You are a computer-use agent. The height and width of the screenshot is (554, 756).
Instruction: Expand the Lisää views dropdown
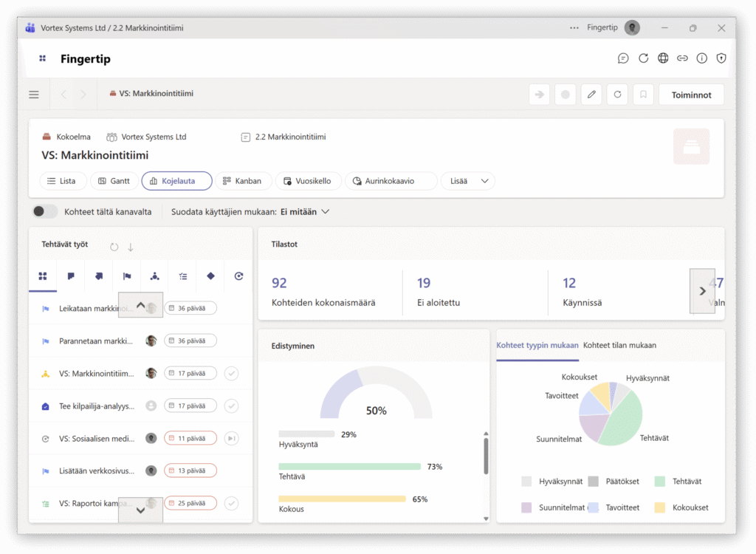click(x=467, y=181)
